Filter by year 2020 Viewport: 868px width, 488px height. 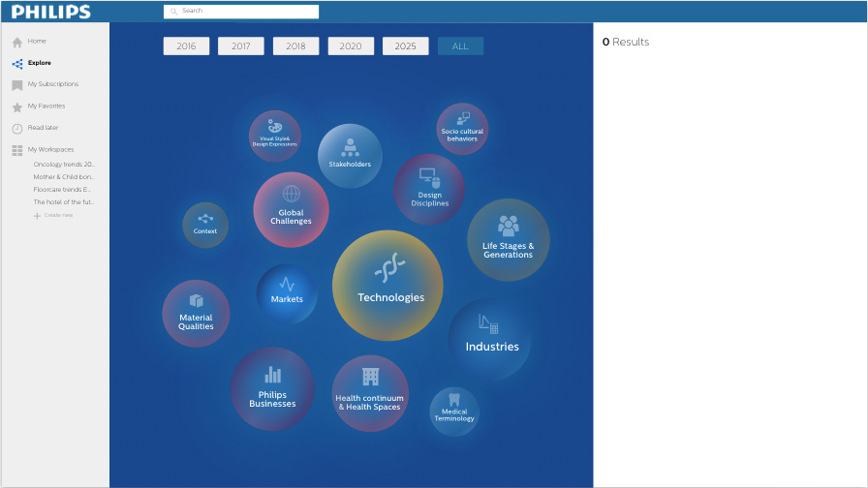coord(351,46)
